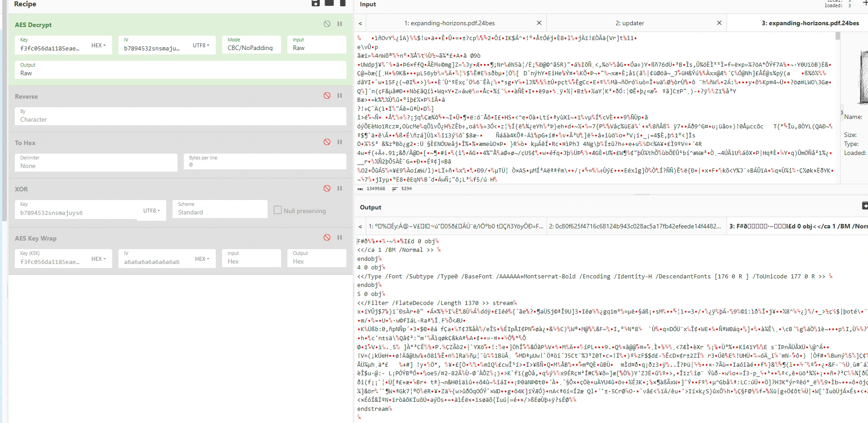Set a breakpoint on To Hex operation
The height and width of the screenshot is (423, 868).
340,142
